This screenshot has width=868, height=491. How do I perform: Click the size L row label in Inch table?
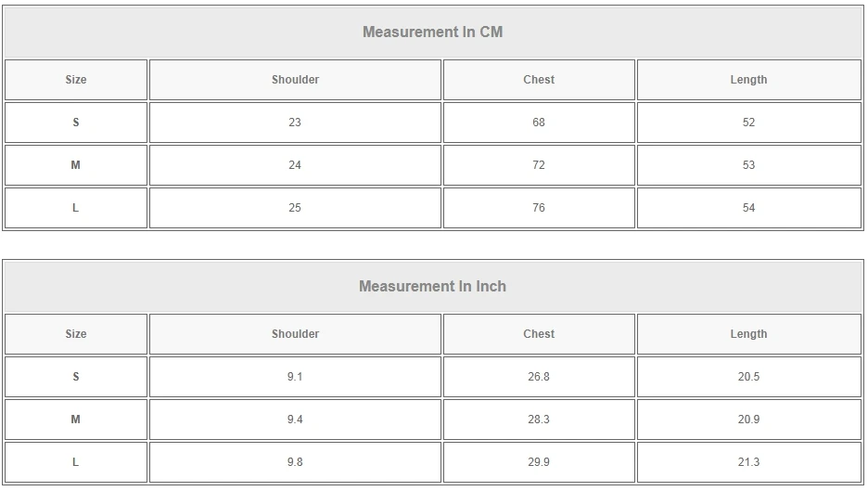tap(76, 462)
